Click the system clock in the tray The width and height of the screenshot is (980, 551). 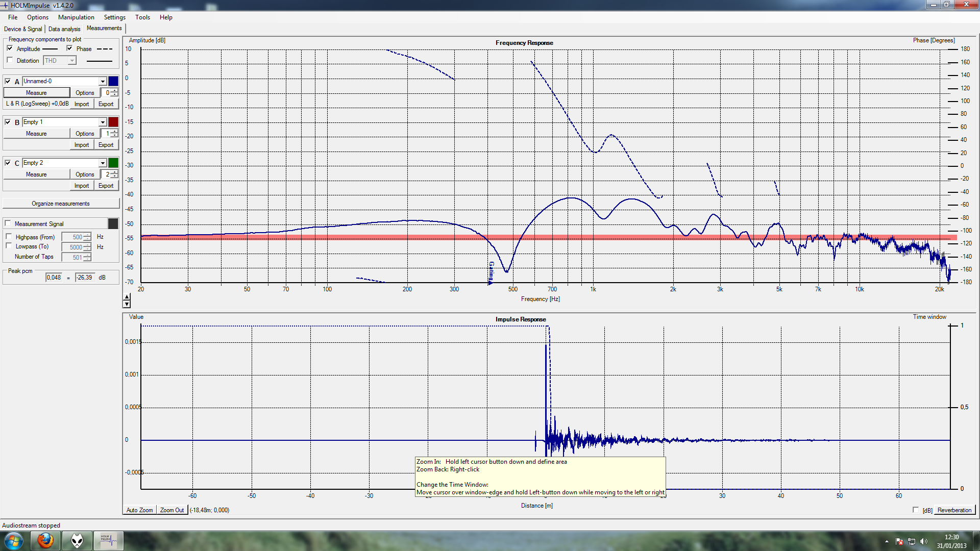pyautogui.click(x=951, y=541)
